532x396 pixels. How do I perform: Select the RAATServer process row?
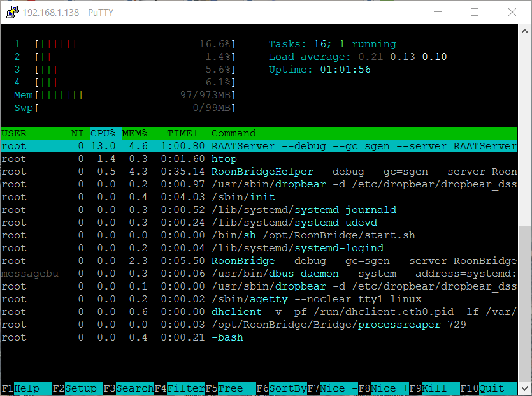pyautogui.click(x=259, y=146)
